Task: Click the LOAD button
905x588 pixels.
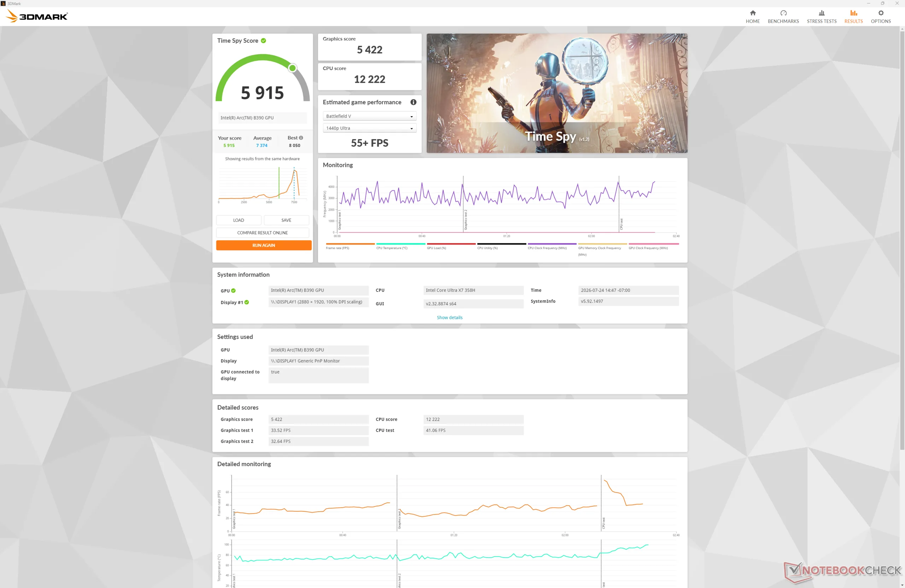Action: tap(238, 220)
